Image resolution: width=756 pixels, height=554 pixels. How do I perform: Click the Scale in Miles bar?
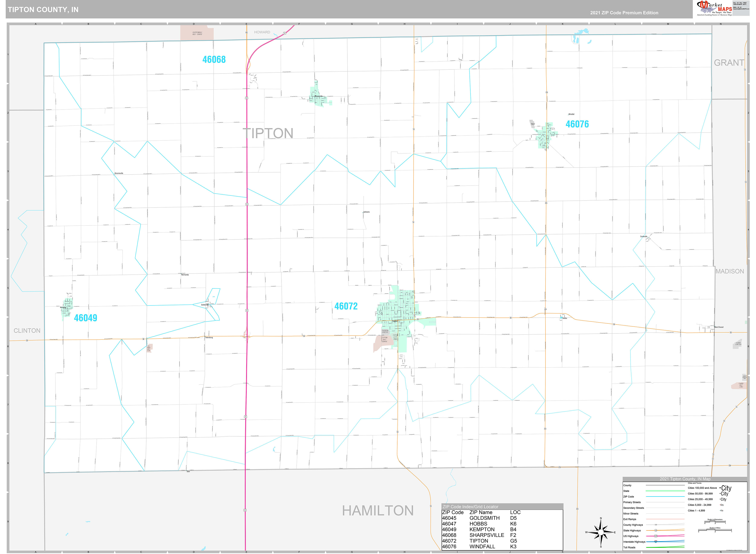[x=715, y=530]
